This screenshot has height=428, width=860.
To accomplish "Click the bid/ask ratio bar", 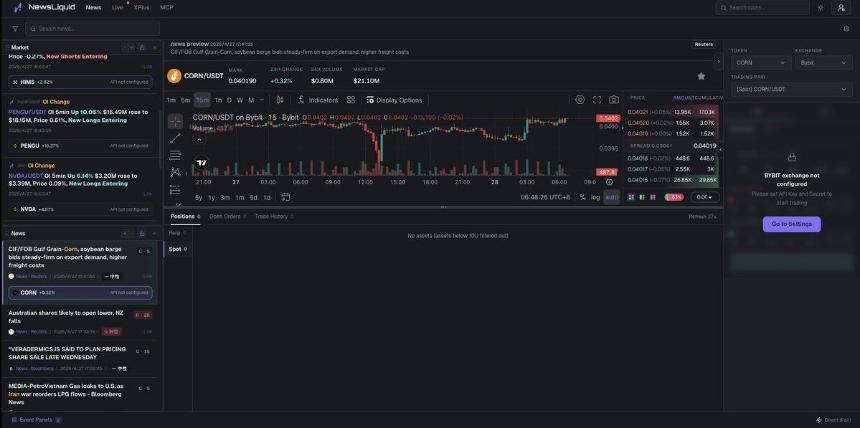I will [x=675, y=197].
